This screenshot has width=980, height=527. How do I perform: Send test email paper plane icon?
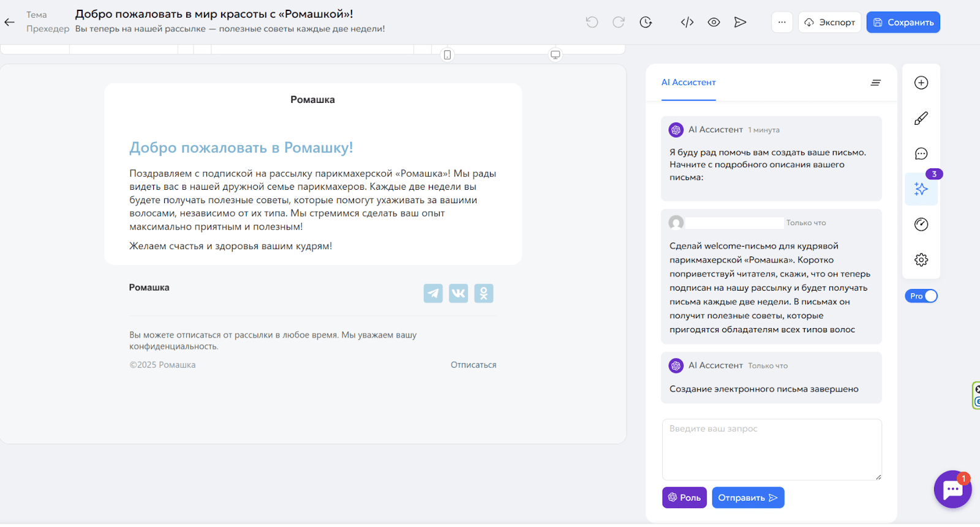tap(740, 23)
